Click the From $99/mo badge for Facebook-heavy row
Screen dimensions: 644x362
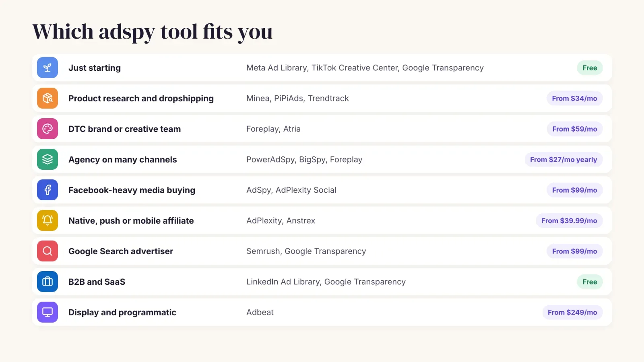[575, 190]
